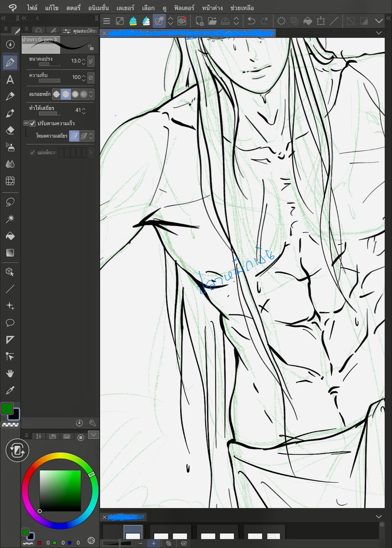This screenshot has height=548, width=392.
Task: Select the Lasso selection tool
Action: tap(10, 202)
